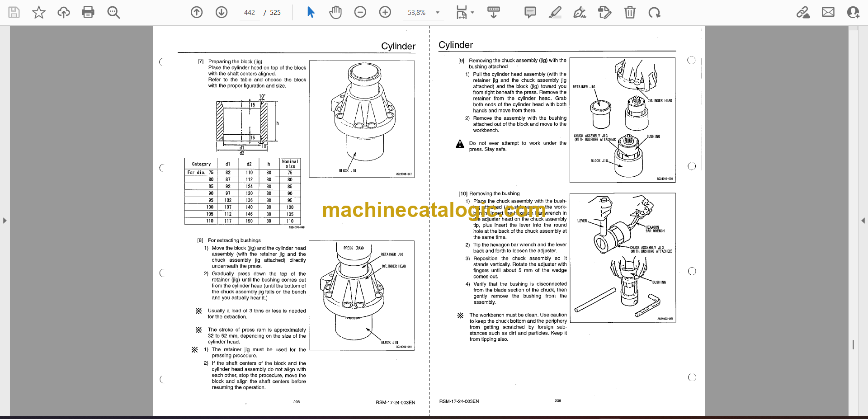Upload file to cloud
868x419 pixels.
point(64,12)
